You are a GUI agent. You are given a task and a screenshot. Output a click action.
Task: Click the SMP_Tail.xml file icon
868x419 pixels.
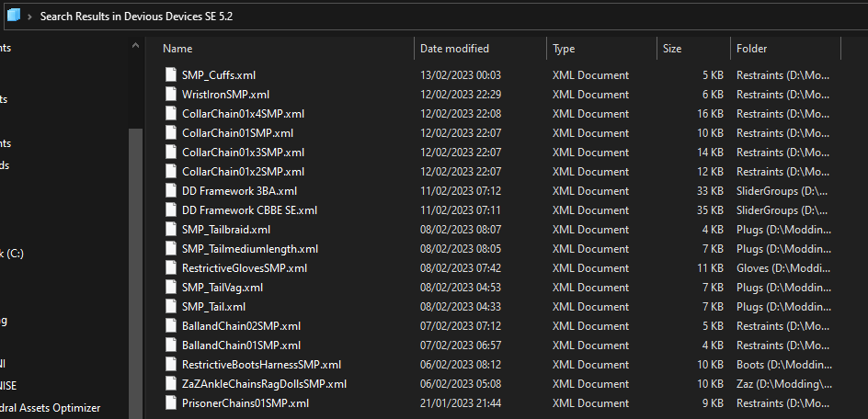coord(173,306)
